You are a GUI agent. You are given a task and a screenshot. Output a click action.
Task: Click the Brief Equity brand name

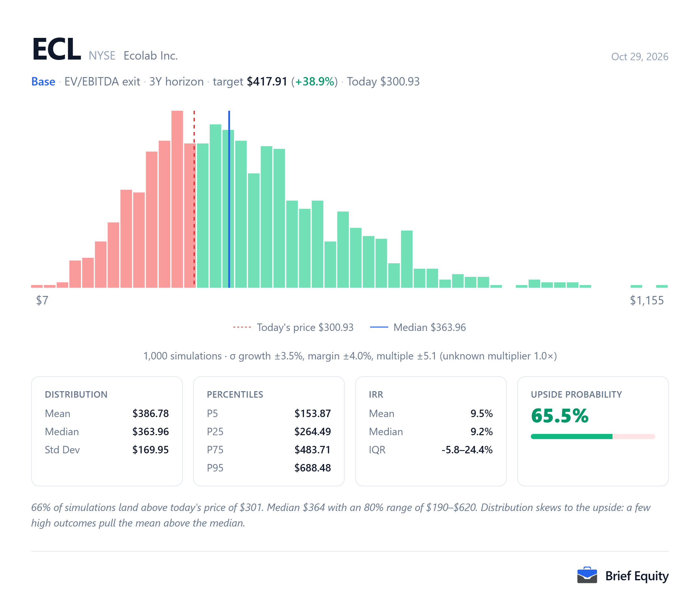pyautogui.click(x=636, y=576)
